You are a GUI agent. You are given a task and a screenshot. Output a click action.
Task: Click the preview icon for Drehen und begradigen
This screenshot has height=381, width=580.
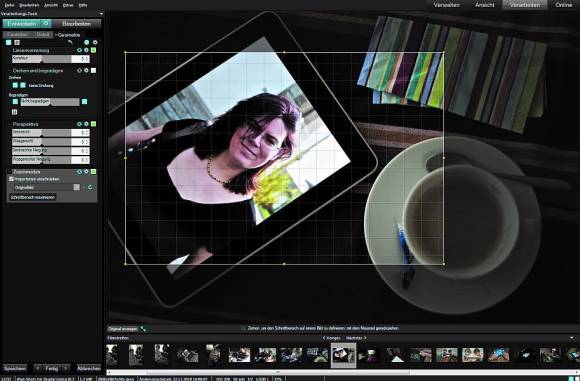[79, 70]
